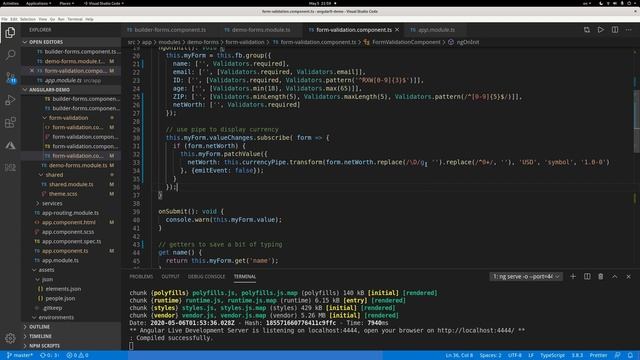Image resolution: width=640 pixels, height=360 pixels.
Task: Change language mode via TypeScript status item
Action: tap(552, 355)
